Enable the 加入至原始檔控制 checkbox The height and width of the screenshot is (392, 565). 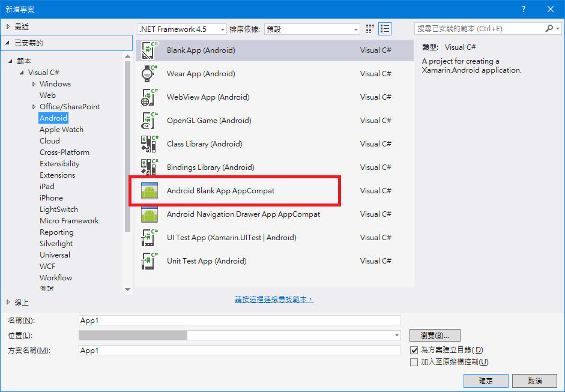(x=414, y=362)
